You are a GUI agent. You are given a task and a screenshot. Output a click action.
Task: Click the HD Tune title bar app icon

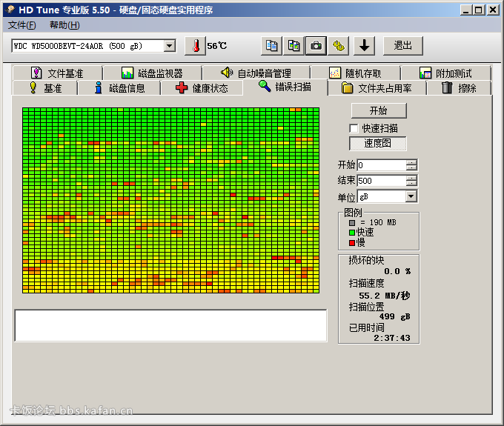click(x=10, y=10)
